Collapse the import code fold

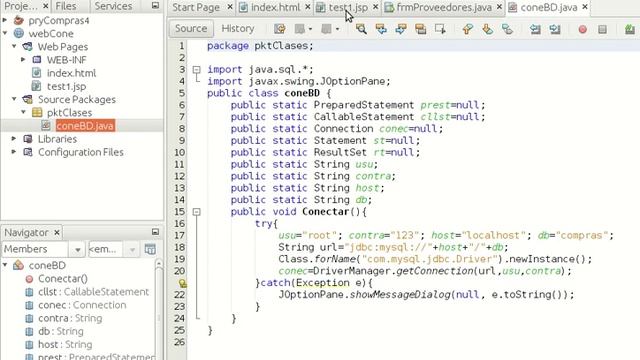(x=197, y=70)
